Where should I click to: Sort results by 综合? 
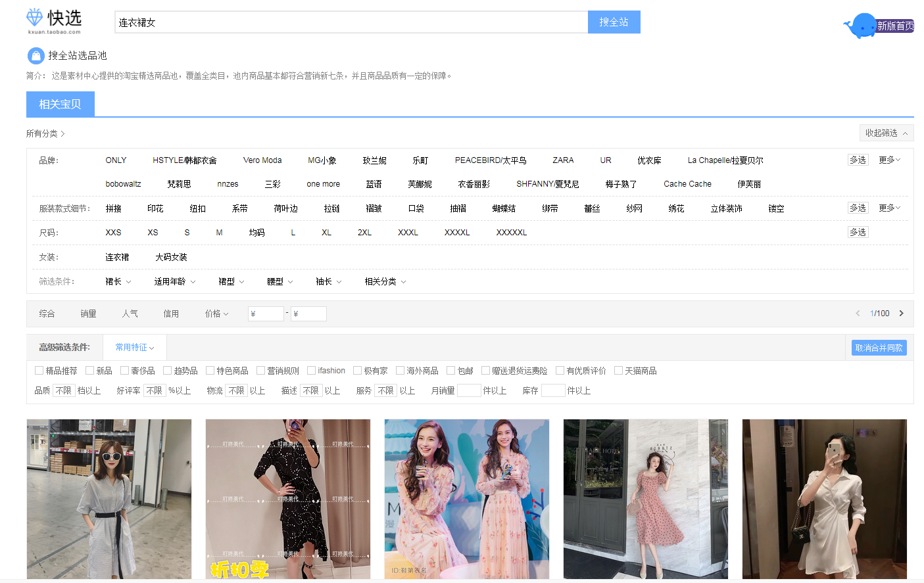point(47,314)
